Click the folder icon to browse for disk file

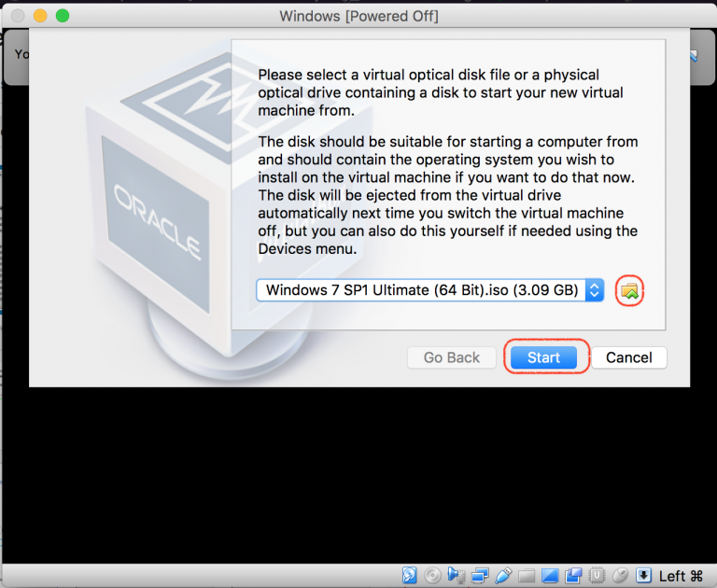point(631,290)
